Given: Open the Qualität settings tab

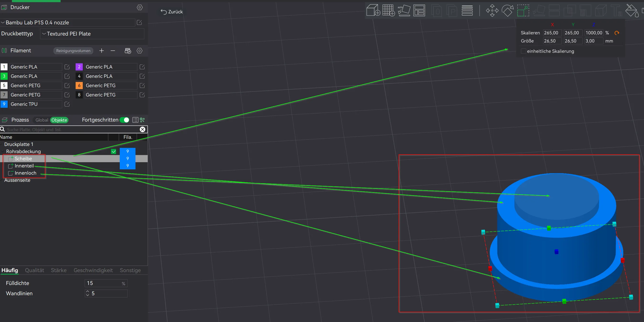Looking at the screenshot, I should click(x=35, y=270).
